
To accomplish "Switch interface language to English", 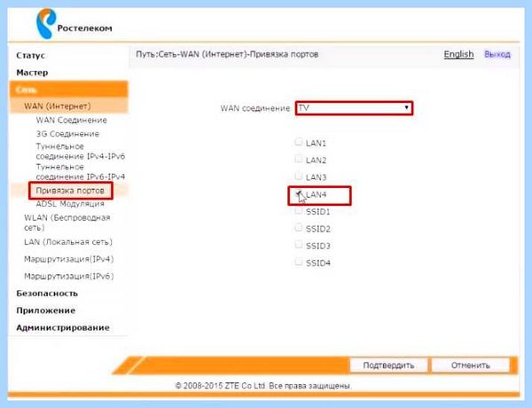I will (x=458, y=54).
